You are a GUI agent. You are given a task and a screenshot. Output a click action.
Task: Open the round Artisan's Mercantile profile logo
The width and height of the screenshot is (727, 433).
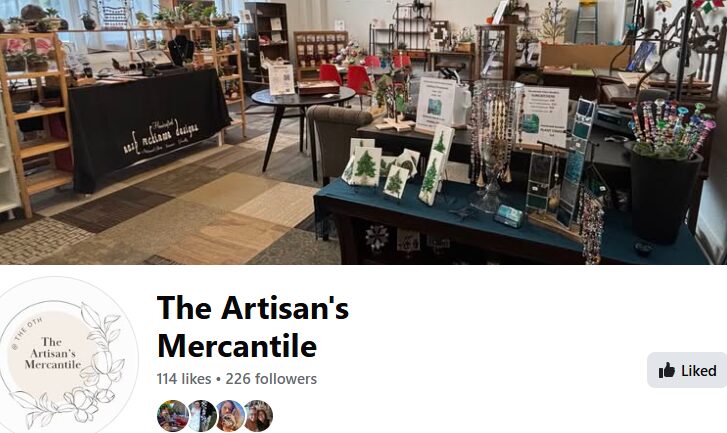66,355
